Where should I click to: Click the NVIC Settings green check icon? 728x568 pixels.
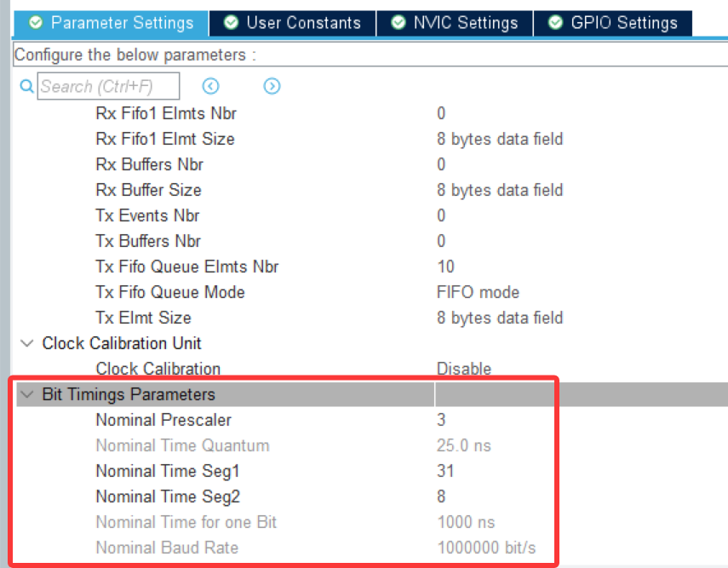point(398,23)
